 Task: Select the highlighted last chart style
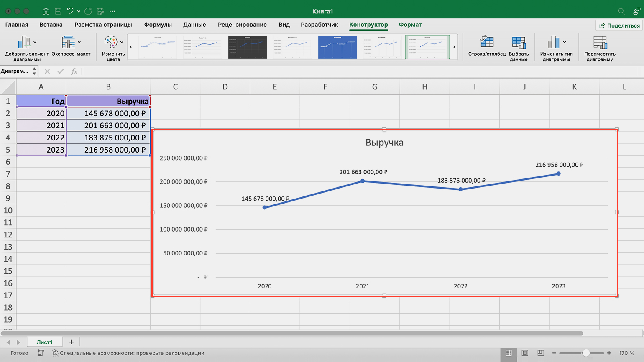[x=427, y=47]
